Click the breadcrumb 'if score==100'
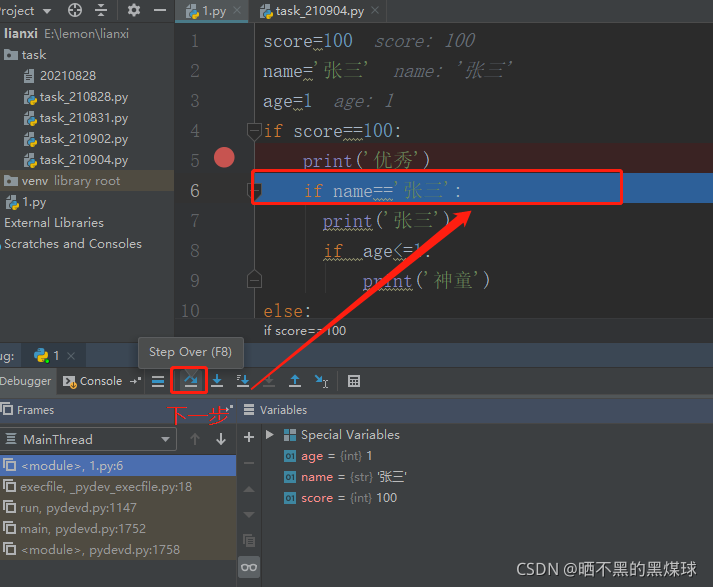The width and height of the screenshot is (713, 587). pyautogui.click(x=305, y=331)
